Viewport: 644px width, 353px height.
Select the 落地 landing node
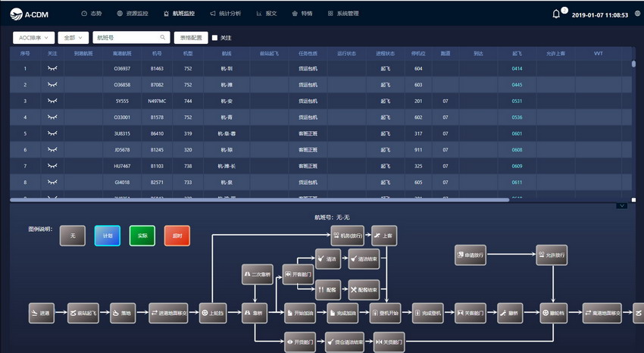click(x=124, y=313)
